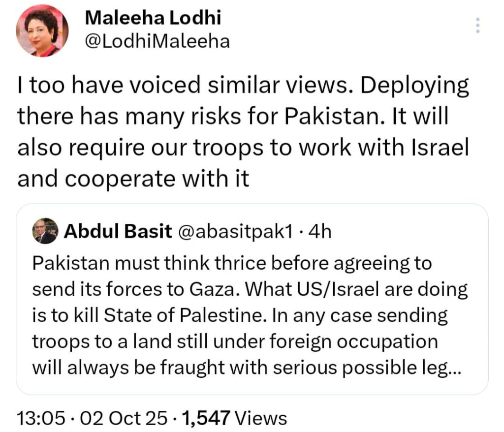Open the @abasitpak1 handle
504x432 pixels.
tap(232, 231)
